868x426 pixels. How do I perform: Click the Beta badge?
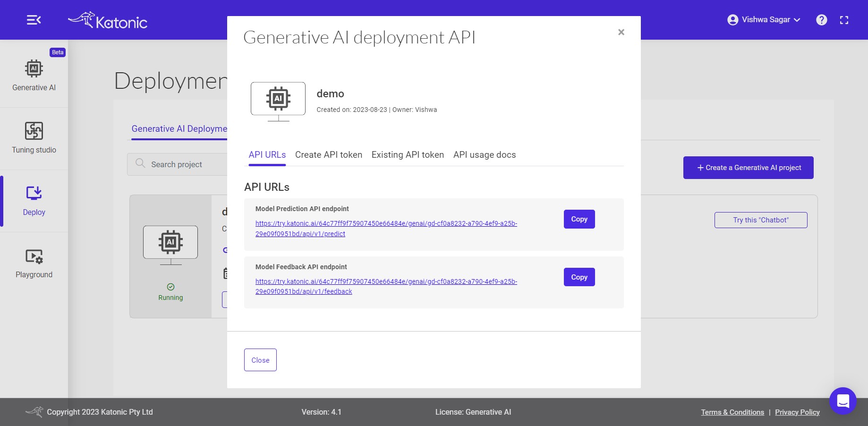pyautogui.click(x=58, y=52)
